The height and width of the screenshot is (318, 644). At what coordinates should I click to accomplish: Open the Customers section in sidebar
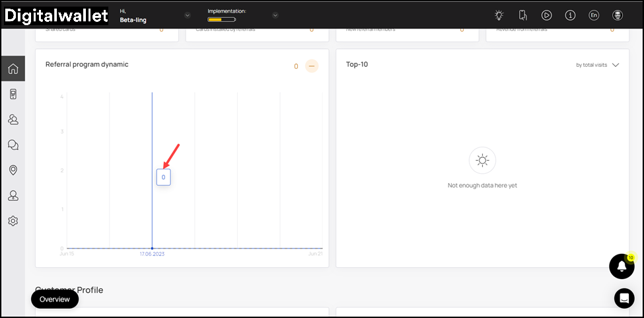13,120
